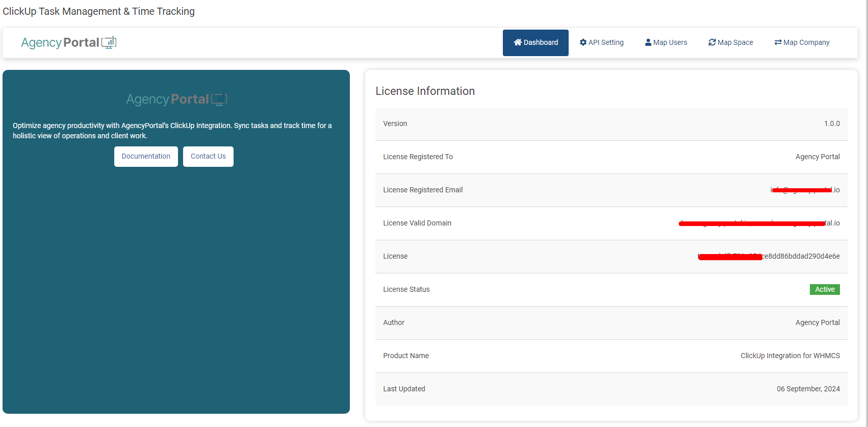Click the Product Name label
Viewport: 868px width, 427px height.
click(x=406, y=356)
